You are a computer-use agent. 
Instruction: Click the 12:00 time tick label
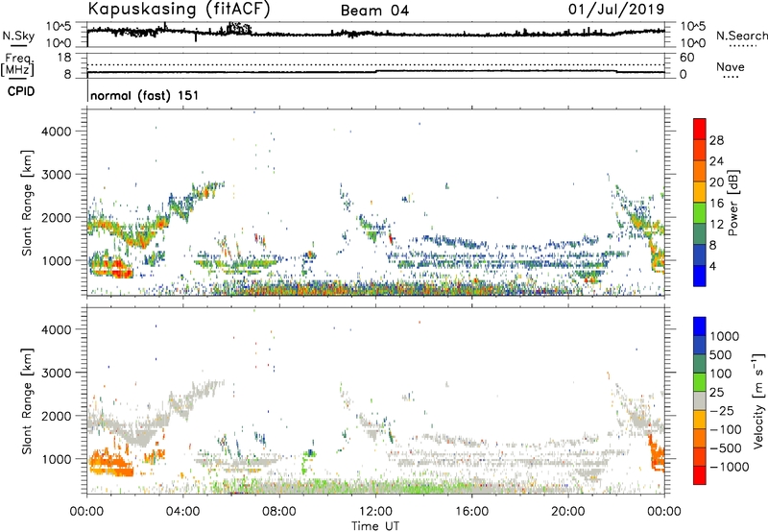(375, 512)
